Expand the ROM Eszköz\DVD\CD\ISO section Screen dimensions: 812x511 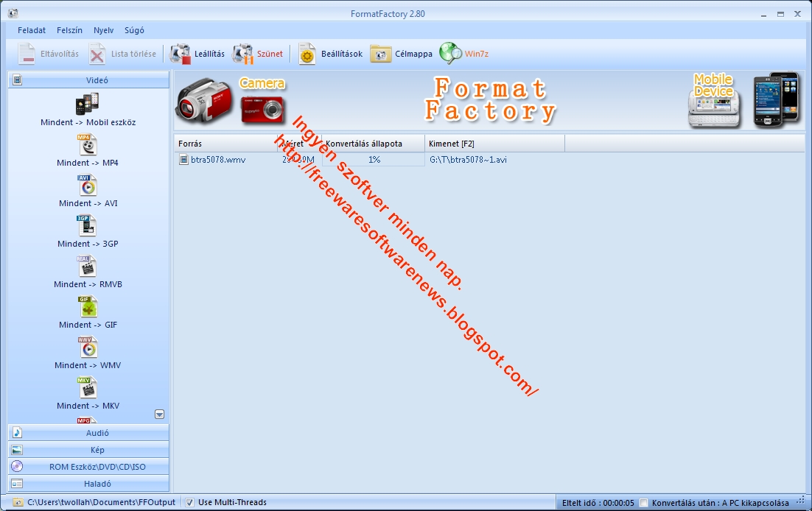tap(88, 467)
